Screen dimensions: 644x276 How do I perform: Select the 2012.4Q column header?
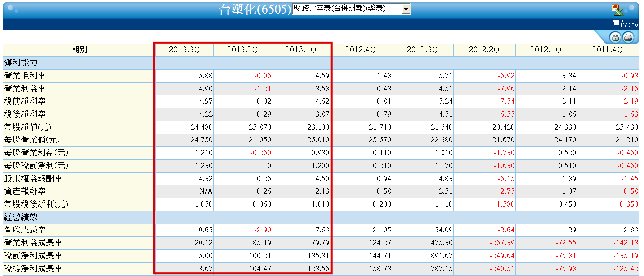(361, 50)
